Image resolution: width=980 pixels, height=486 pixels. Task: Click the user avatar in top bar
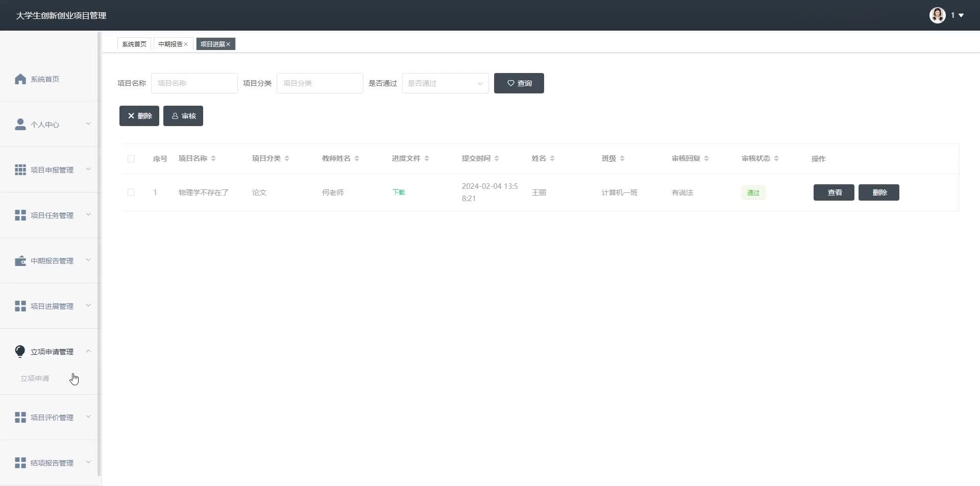937,15
